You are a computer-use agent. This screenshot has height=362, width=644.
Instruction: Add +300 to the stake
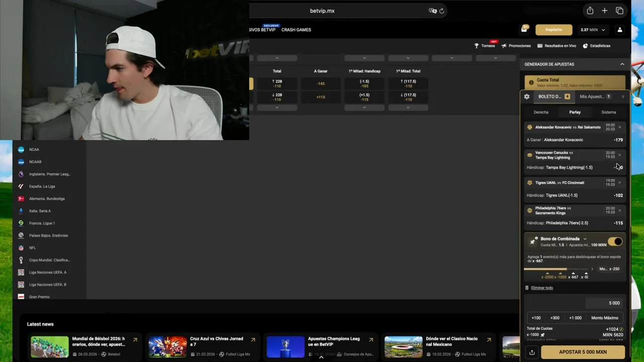[555, 318]
